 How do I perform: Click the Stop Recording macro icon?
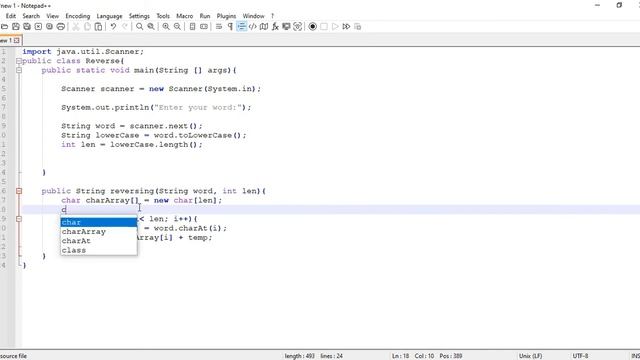(x=324, y=27)
